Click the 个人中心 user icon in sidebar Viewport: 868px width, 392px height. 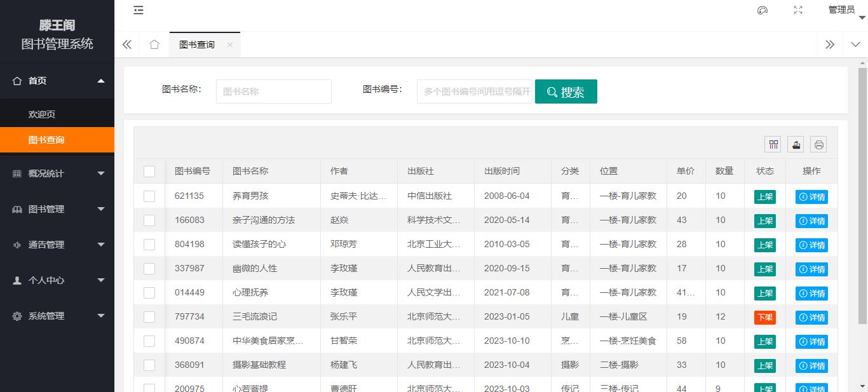[x=17, y=280]
